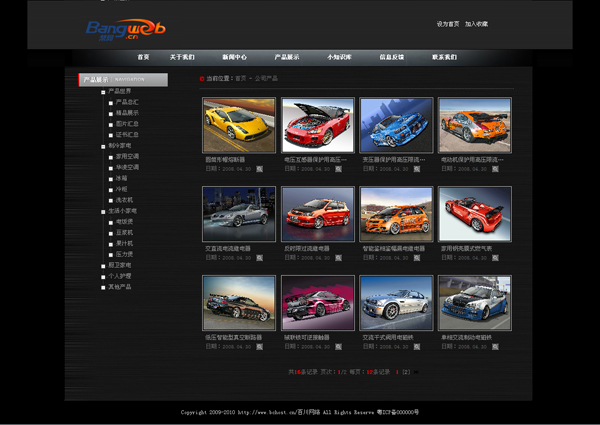Click magnifier icon under red convertible thumbnail

click(494, 258)
